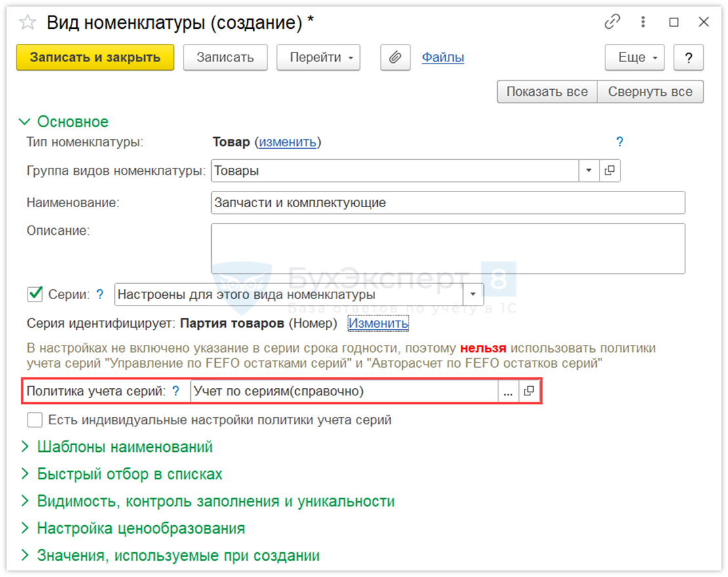Open the Еще menu

click(635, 58)
